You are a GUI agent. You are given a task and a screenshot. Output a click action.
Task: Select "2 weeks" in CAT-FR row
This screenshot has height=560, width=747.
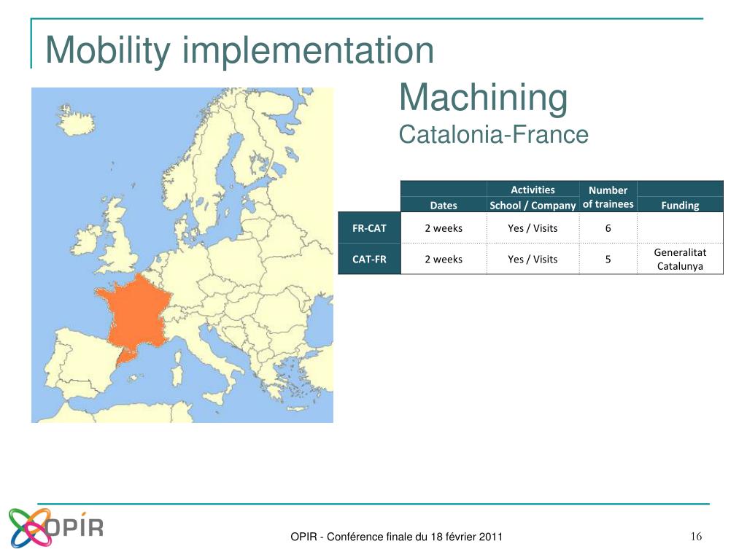[x=444, y=259]
